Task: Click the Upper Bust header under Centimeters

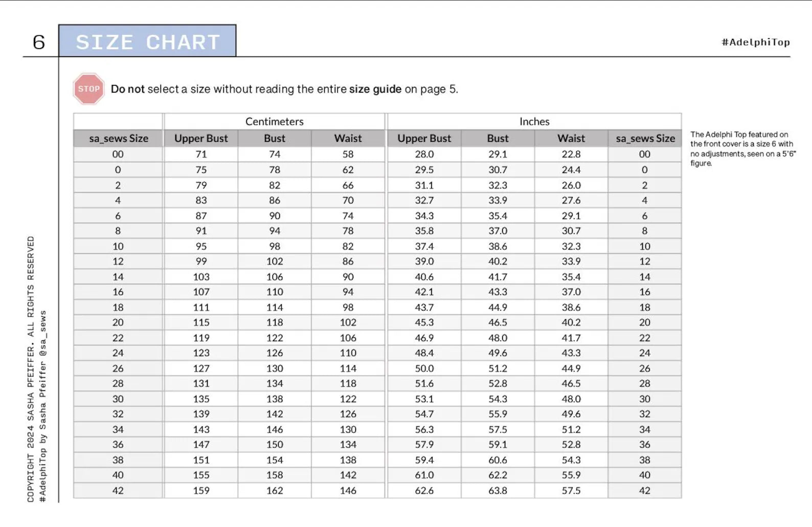Action: 201,139
